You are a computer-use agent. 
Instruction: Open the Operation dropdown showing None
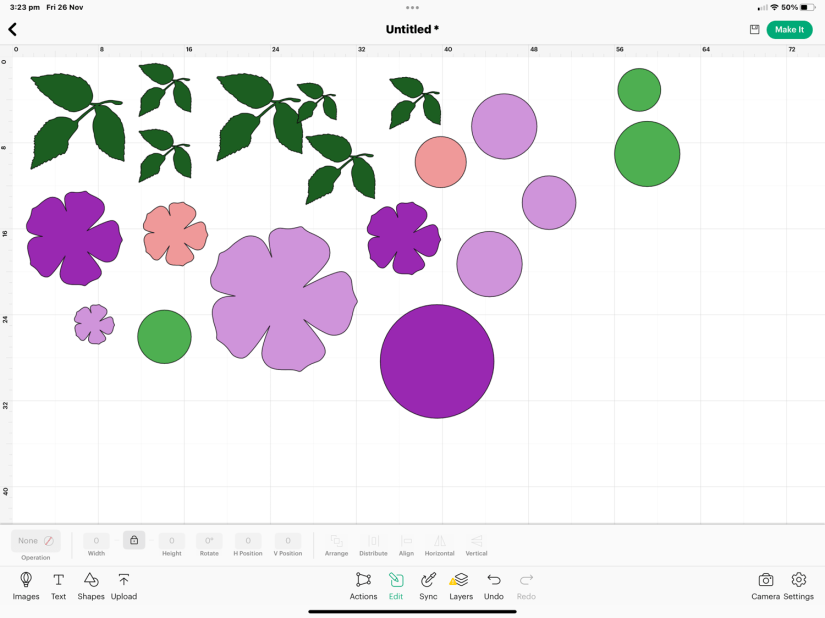[x=36, y=541]
